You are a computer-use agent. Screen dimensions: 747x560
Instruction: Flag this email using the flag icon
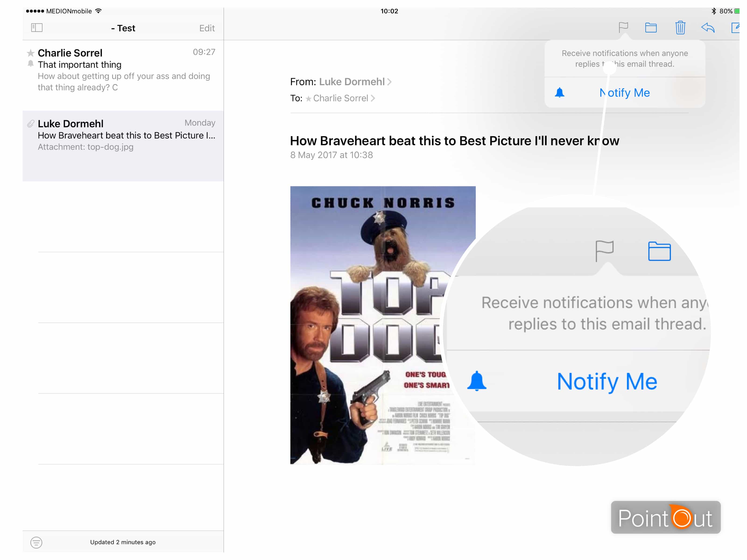point(623,28)
